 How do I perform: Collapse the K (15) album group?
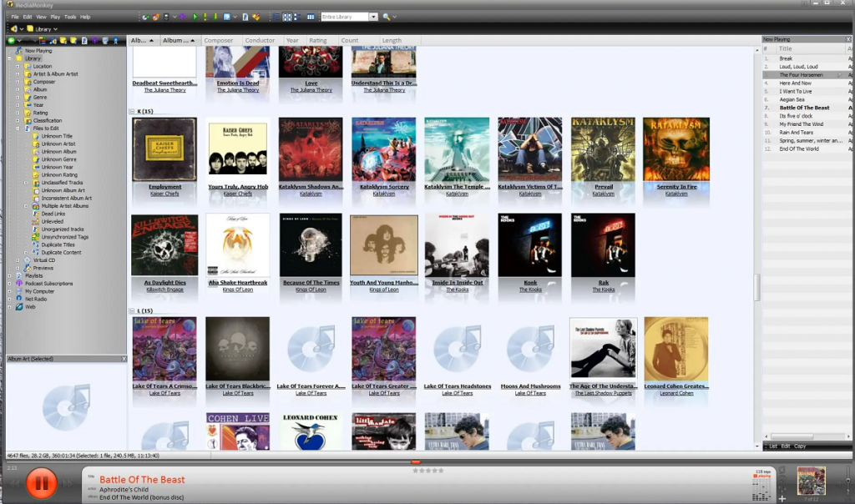(x=132, y=110)
